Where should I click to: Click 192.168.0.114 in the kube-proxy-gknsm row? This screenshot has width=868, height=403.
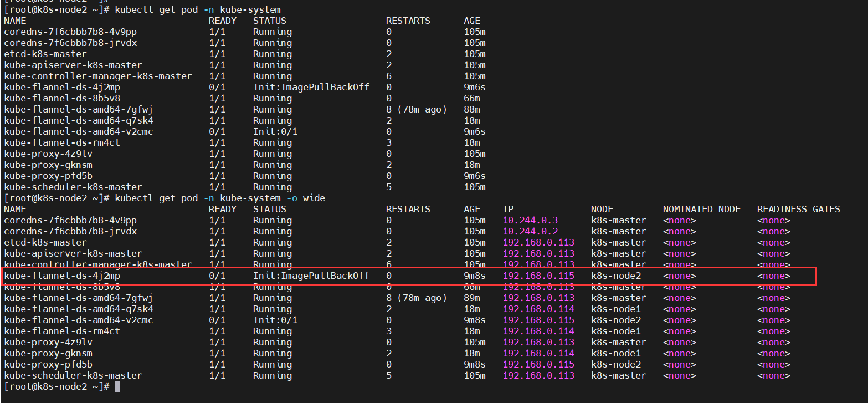538,353
